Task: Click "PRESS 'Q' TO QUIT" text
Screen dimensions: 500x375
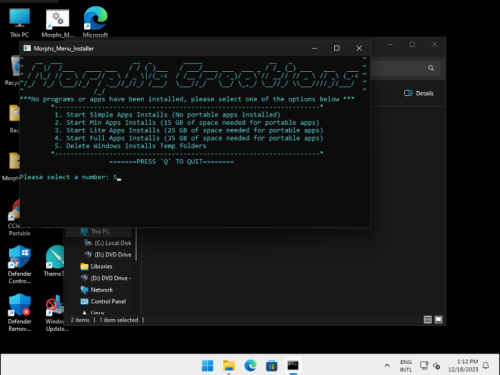Action: click(x=171, y=162)
